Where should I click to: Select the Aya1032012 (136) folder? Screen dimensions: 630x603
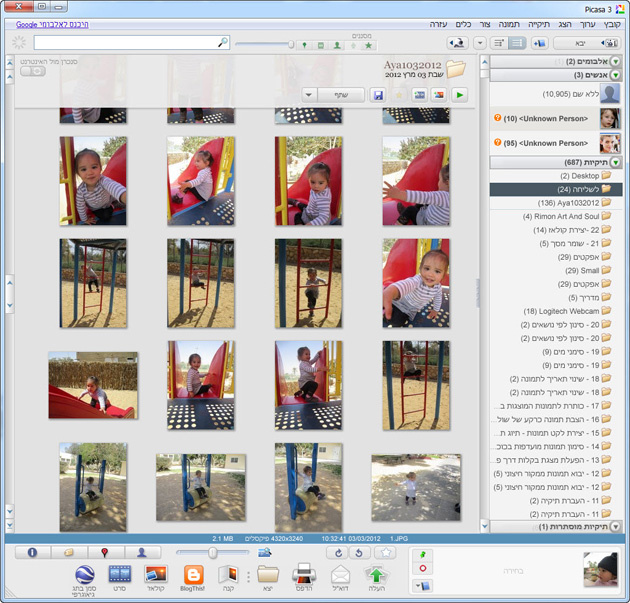click(x=556, y=203)
